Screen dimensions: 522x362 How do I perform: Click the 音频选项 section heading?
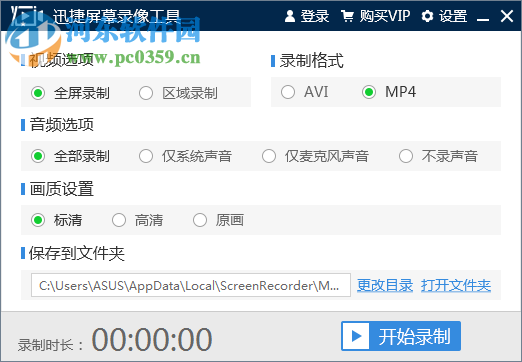62,125
